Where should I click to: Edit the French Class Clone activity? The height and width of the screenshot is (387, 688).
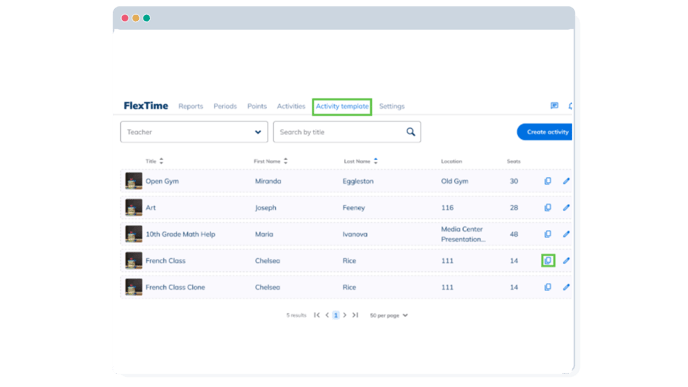[x=566, y=287]
